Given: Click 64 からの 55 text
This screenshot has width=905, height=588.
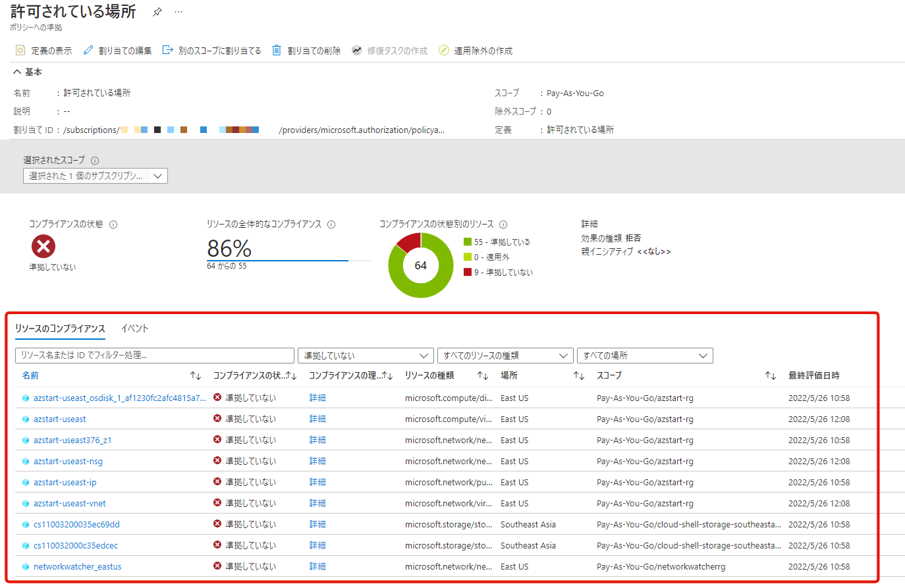Looking at the screenshot, I should pos(227,266).
